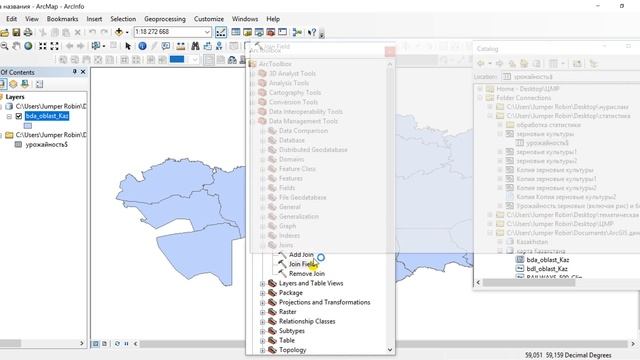This screenshot has height=360, width=640.
Task: Open the Search window toolbar icon
Action: [259, 32]
